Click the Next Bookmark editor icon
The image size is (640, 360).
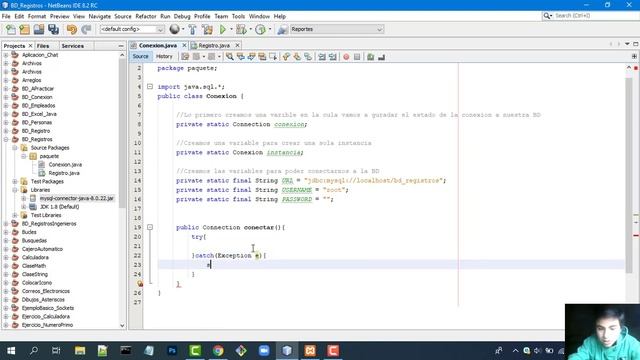pos(297,57)
